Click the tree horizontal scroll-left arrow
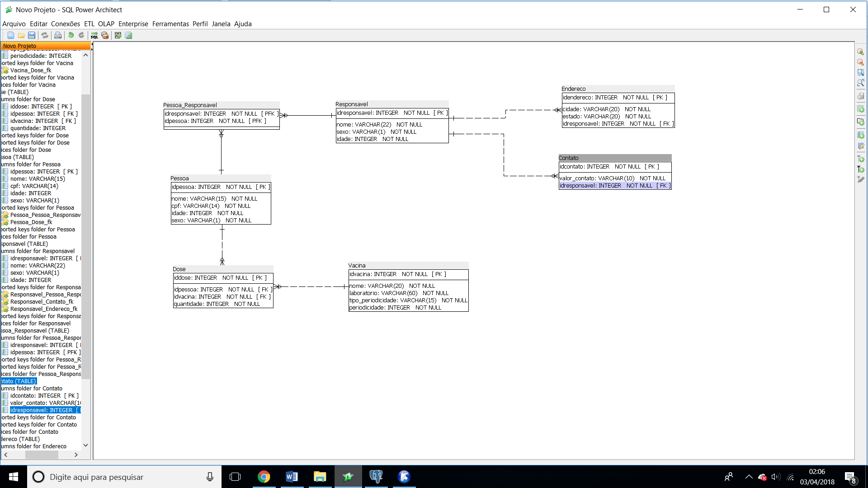The image size is (868, 488). tap(6, 455)
